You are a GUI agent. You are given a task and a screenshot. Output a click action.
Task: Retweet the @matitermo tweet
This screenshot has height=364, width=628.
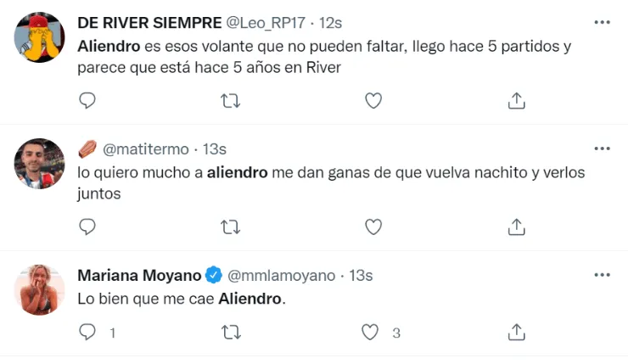(229, 227)
